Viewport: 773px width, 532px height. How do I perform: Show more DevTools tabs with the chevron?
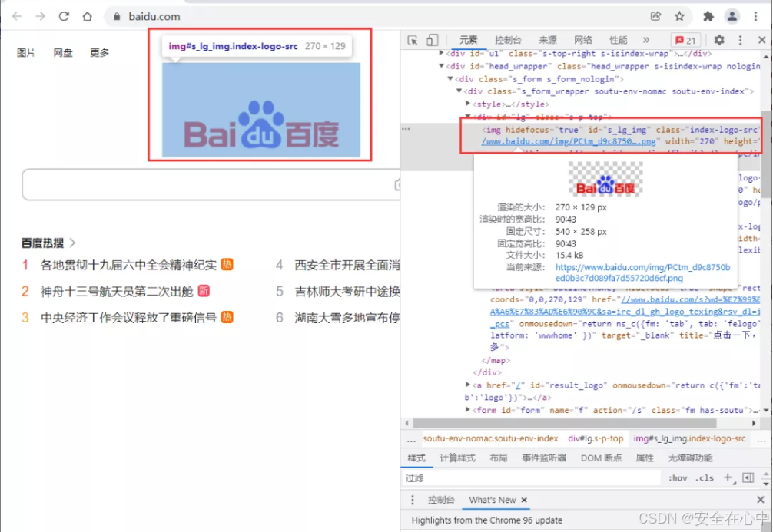[x=645, y=40]
